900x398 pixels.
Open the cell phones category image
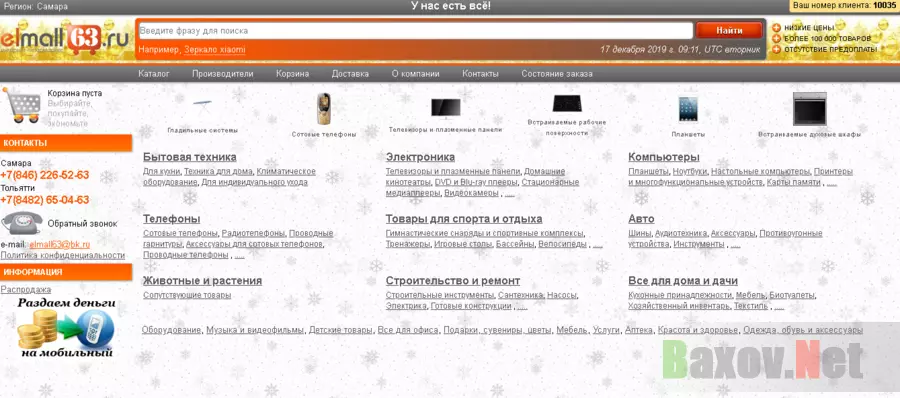coord(324,109)
